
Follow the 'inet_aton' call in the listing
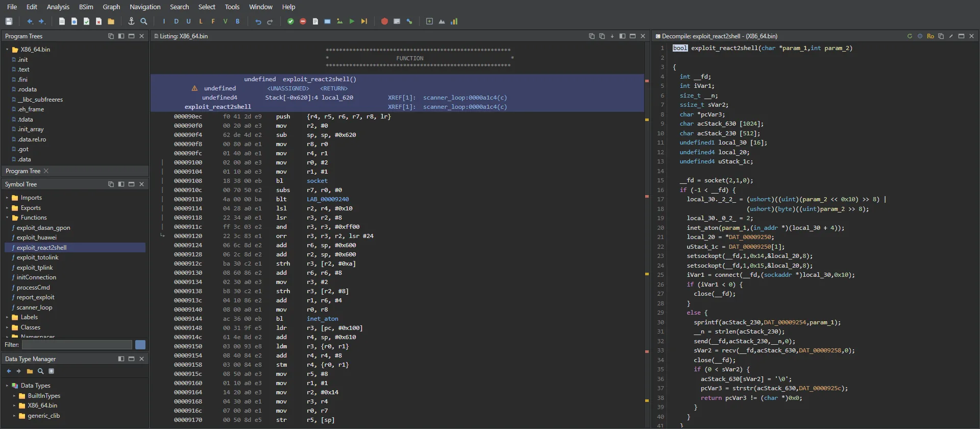tap(322, 319)
